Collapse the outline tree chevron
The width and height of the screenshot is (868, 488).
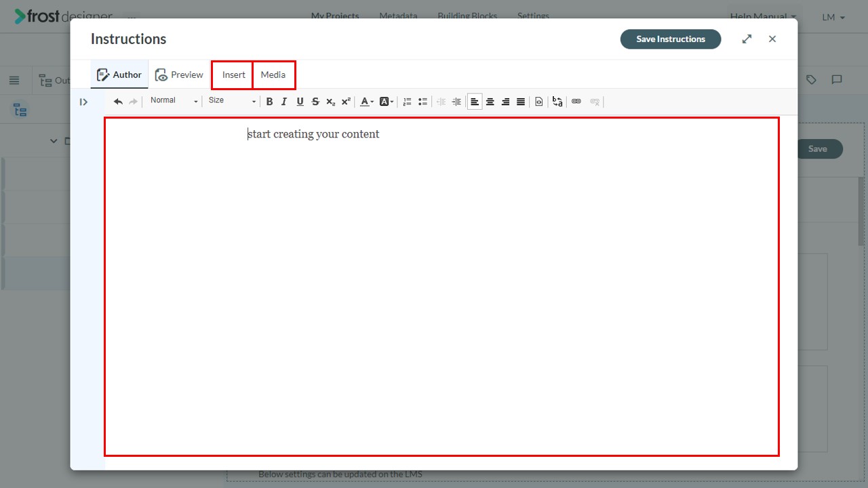tap(54, 141)
